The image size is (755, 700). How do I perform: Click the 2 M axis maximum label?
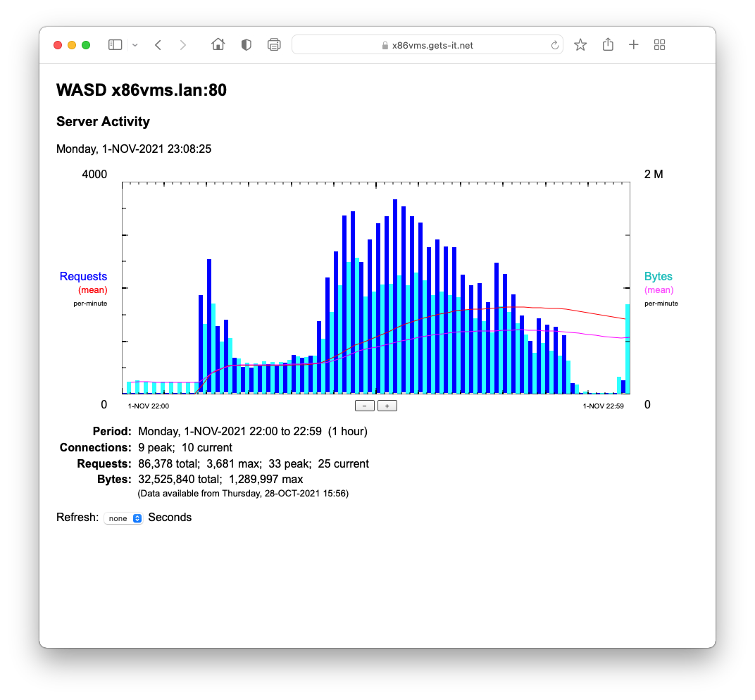654,174
